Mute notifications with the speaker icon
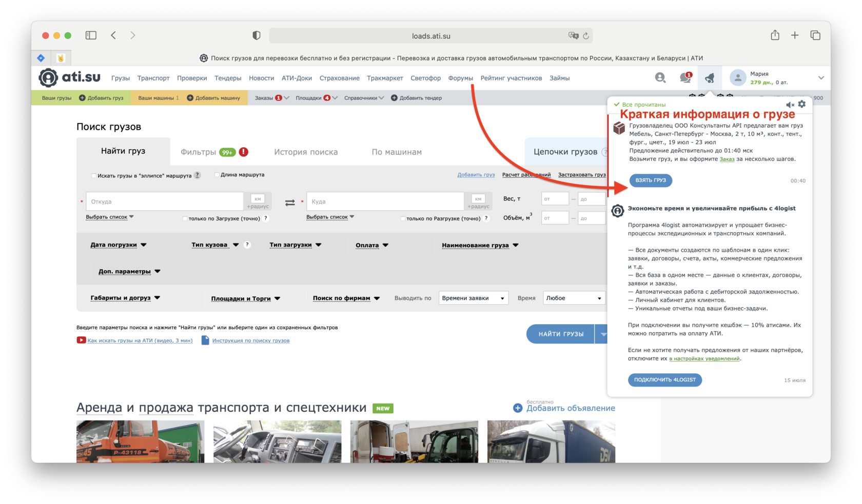 [790, 105]
